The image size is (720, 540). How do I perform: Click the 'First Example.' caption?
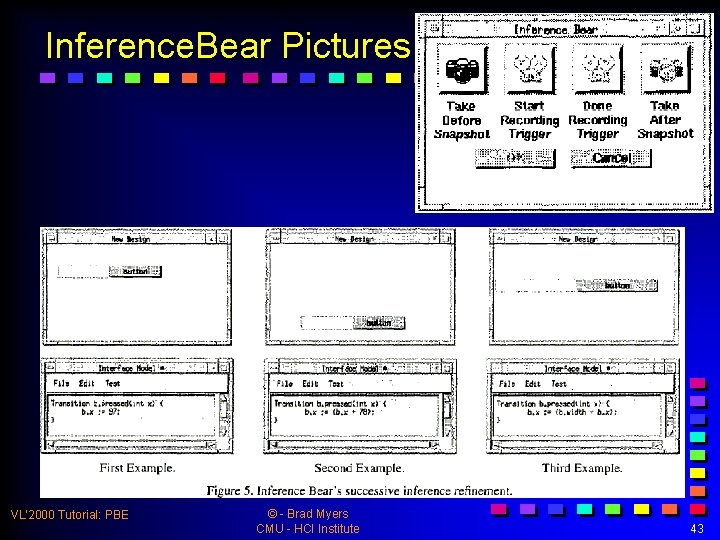(137, 468)
